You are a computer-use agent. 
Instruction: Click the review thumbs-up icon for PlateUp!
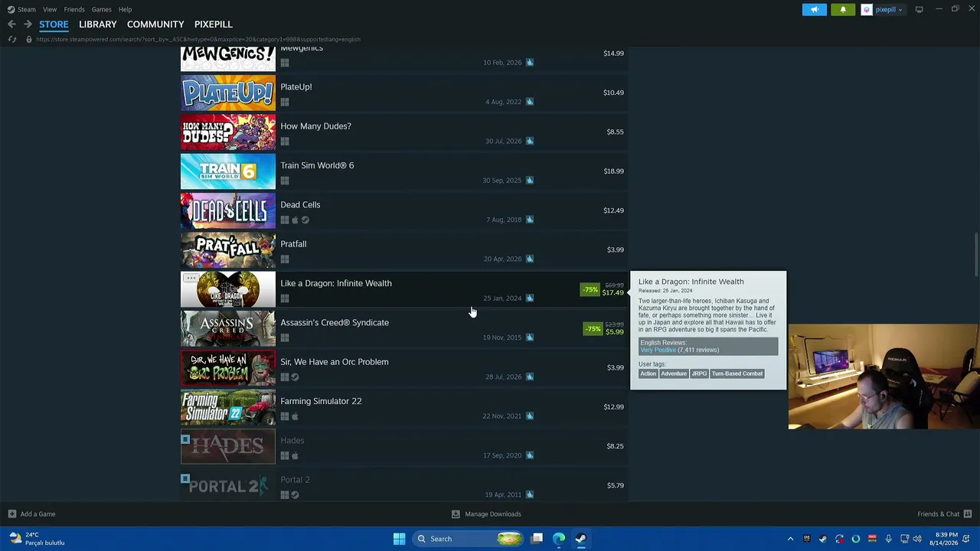(529, 102)
